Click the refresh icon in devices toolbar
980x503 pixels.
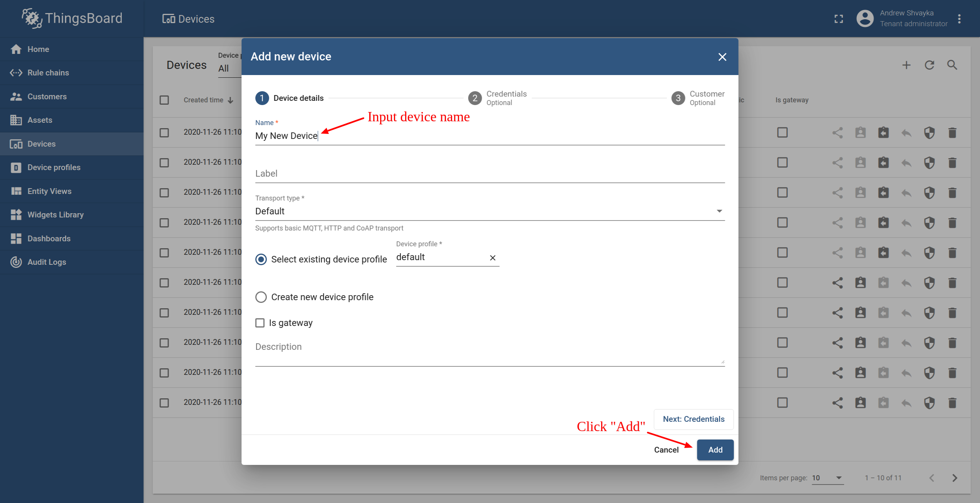(x=929, y=65)
